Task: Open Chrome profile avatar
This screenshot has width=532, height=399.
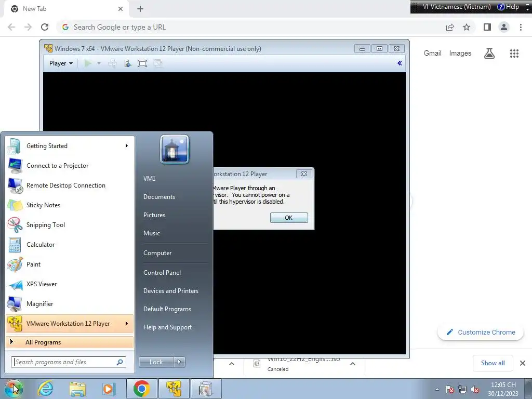Action: pyautogui.click(x=504, y=27)
